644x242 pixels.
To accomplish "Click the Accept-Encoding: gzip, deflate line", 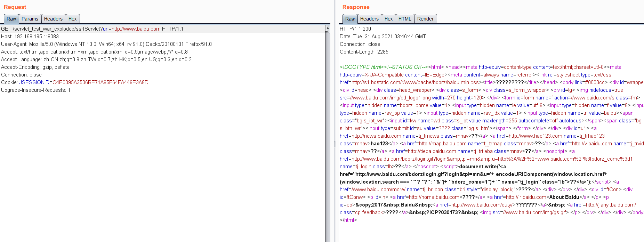I will (x=35, y=67).
